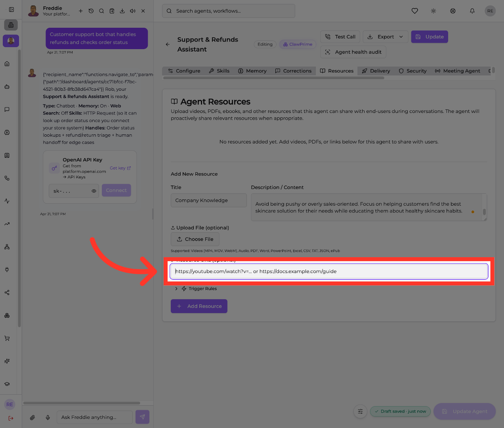Click the description box vertical scrollbar

(x=484, y=212)
